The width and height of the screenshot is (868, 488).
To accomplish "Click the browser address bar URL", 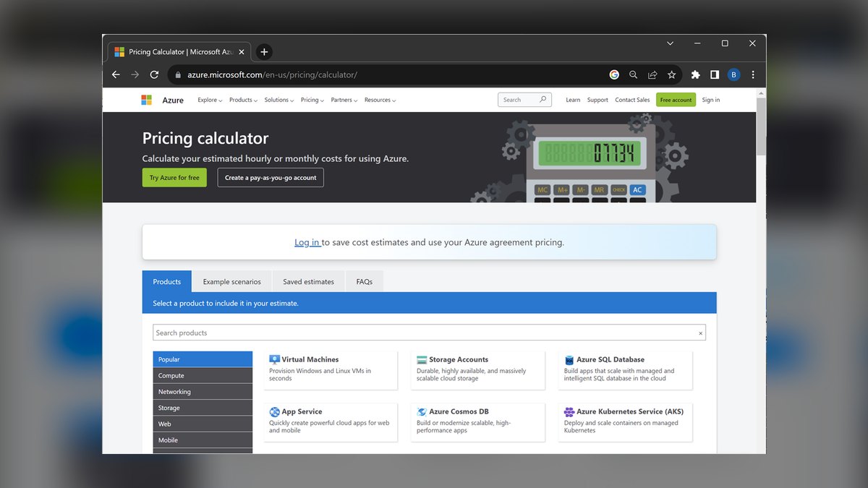I will (273, 74).
